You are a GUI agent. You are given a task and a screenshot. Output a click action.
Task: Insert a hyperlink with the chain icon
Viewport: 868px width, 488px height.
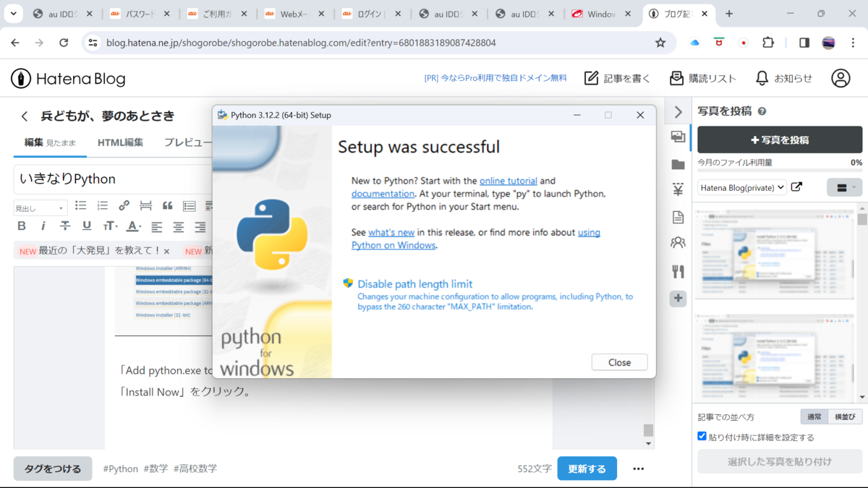coord(124,206)
